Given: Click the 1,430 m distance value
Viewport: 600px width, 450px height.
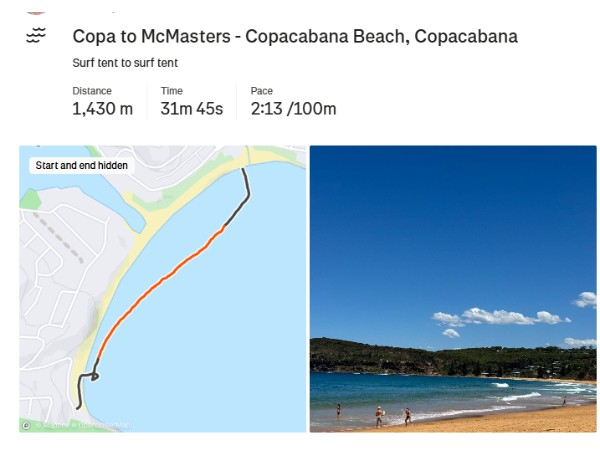Looking at the screenshot, I should [102, 109].
